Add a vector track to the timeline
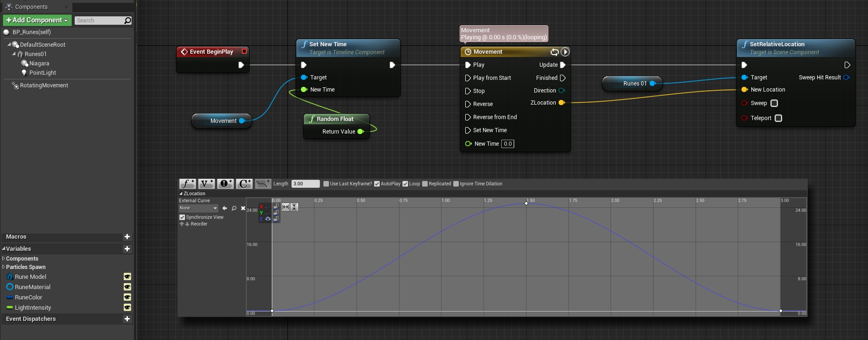The image size is (868, 340). tap(206, 184)
